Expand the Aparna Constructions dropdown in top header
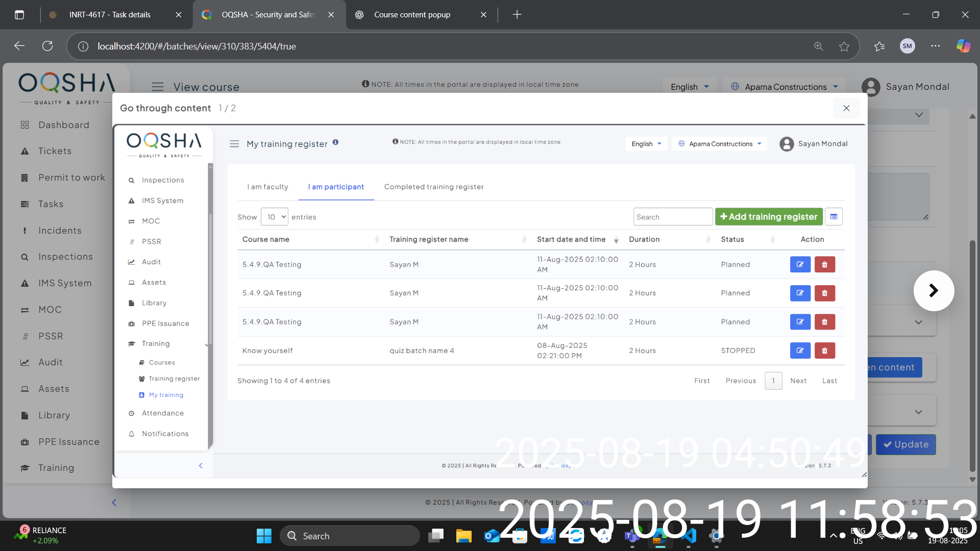980x551 pixels. pos(785,87)
